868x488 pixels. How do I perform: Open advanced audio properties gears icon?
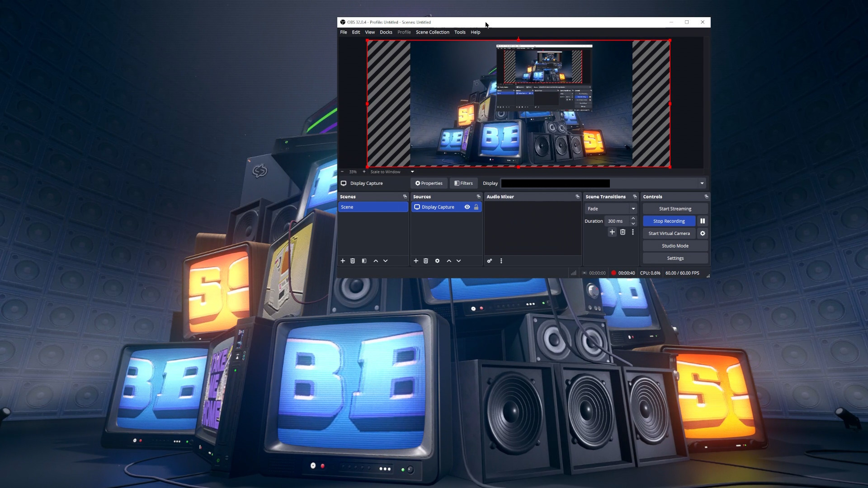tap(490, 261)
